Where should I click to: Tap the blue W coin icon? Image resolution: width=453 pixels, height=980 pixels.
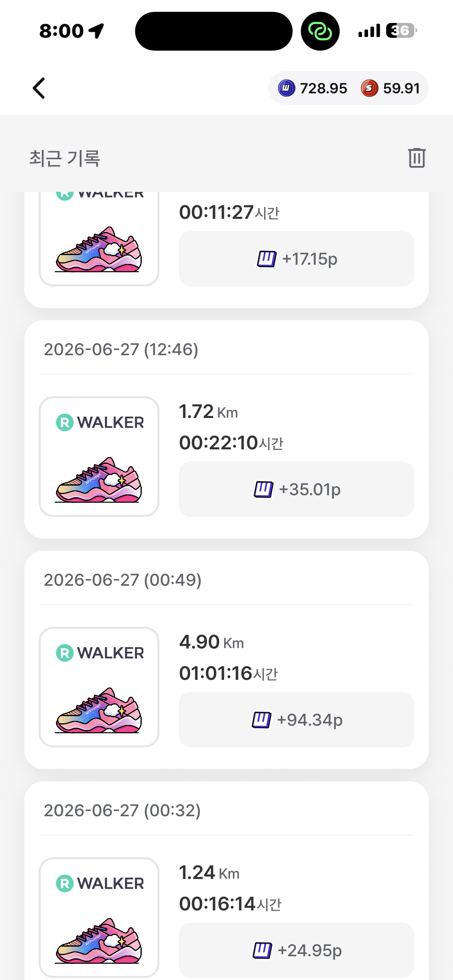[287, 88]
